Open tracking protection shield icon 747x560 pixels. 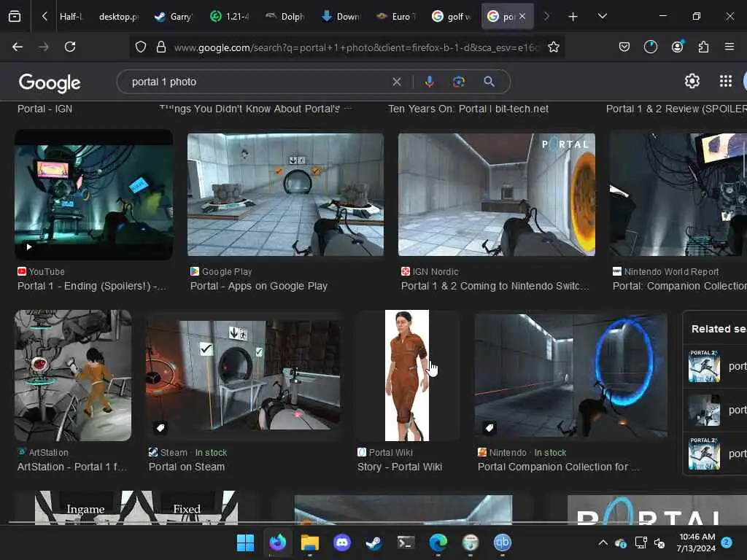(x=141, y=47)
